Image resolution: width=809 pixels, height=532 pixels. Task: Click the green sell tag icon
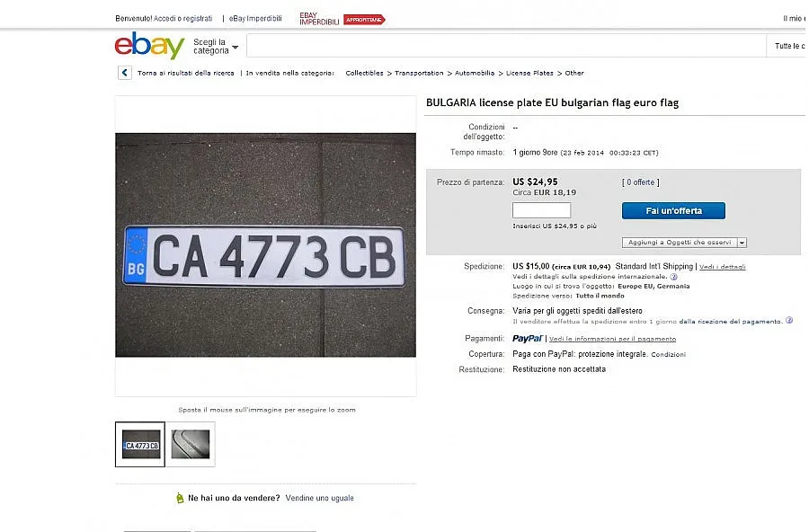point(181,498)
